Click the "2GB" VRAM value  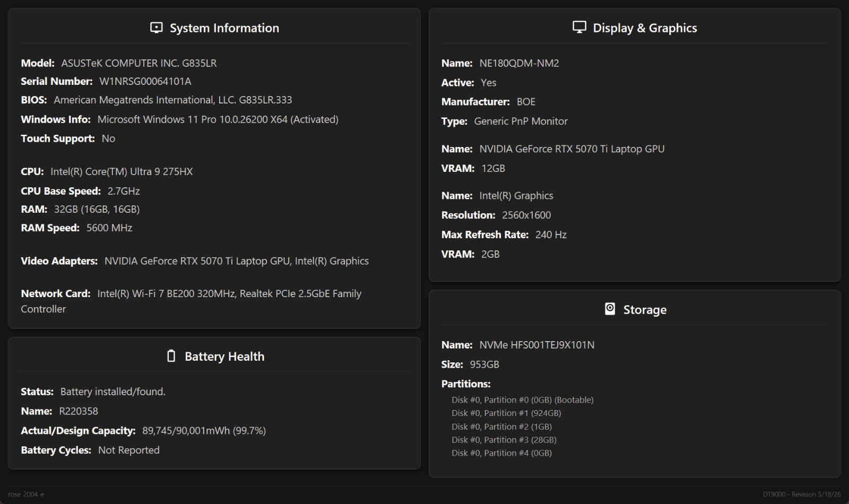[x=490, y=255]
